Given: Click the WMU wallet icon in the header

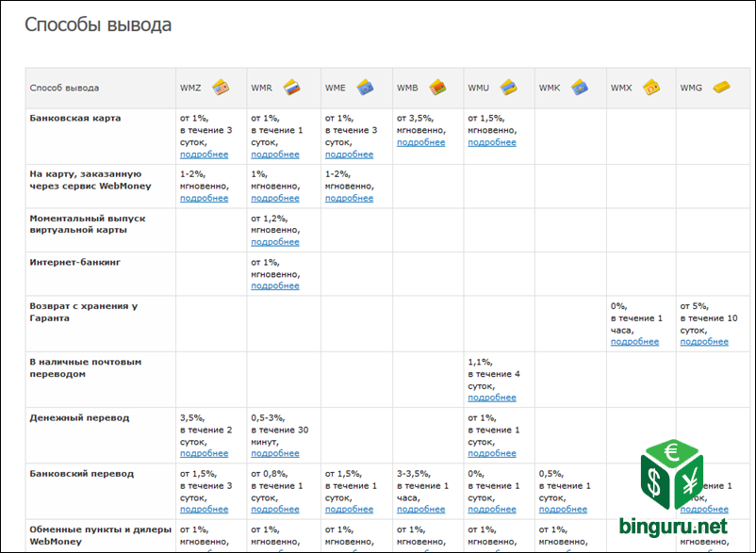Looking at the screenshot, I should pyautogui.click(x=508, y=88).
